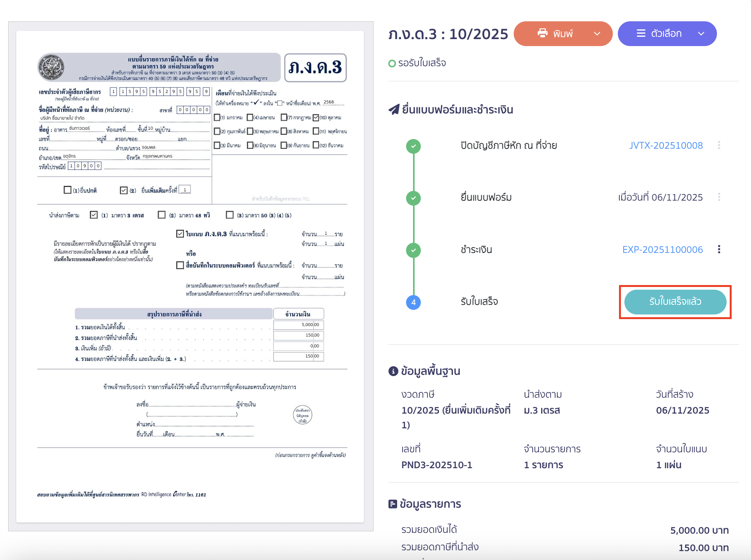Check the สื่อบันทึกในระบบคอมพิวเตอร์ checkbox
The image size is (751, 560).
(180, 265)
